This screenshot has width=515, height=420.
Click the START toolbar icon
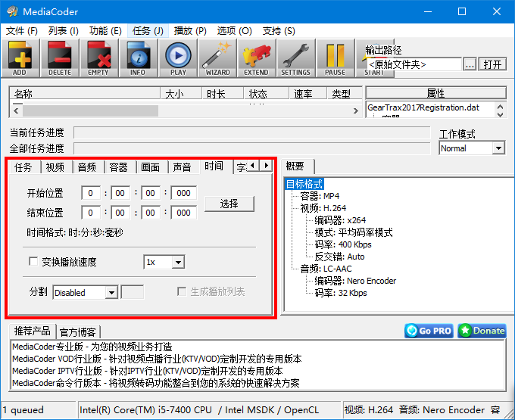coord(374,73)
